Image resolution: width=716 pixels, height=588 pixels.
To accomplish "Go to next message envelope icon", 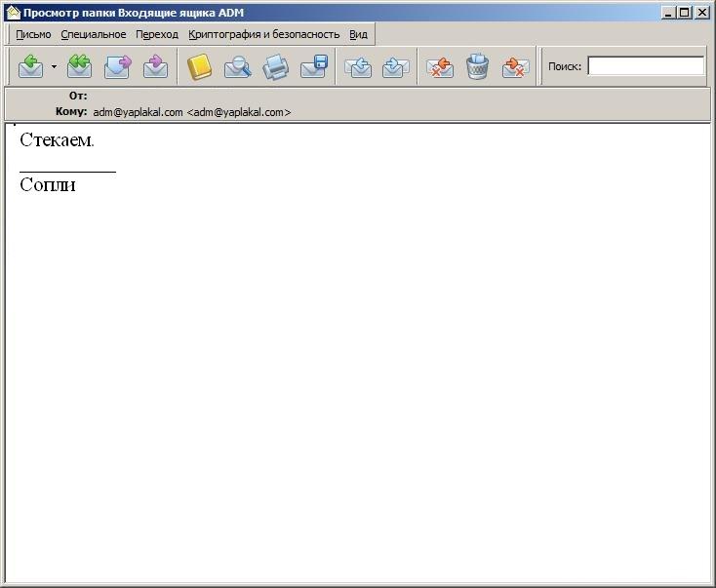I will [395, 66].
